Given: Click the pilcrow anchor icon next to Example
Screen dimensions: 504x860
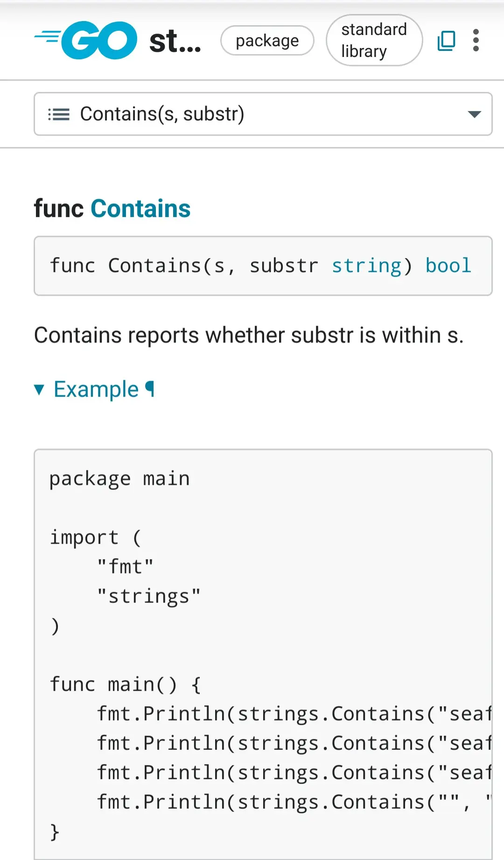Looking at the screenshot, I should click(150, 389).
